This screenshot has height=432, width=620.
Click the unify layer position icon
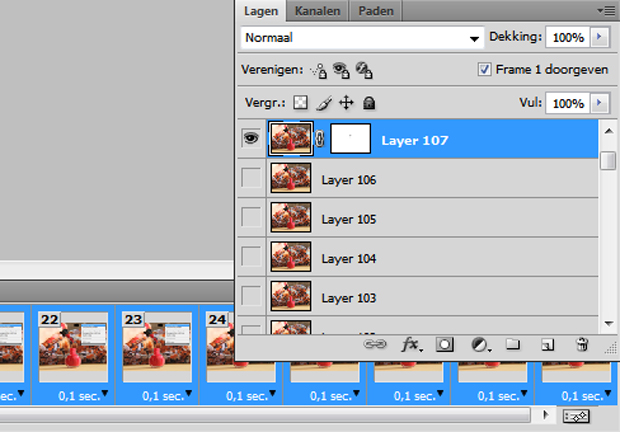point(319,71)
